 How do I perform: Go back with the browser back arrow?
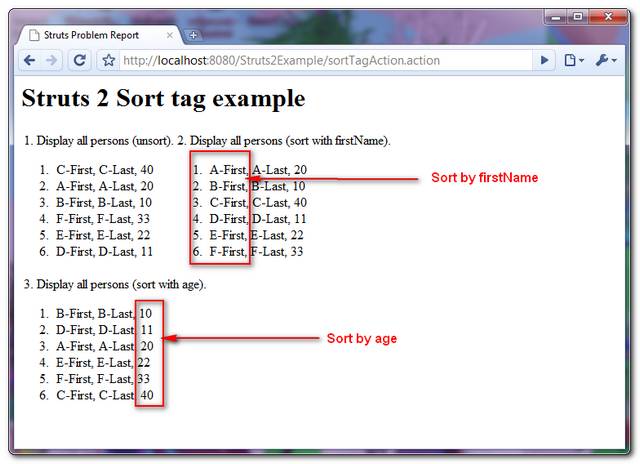(29, 60)
